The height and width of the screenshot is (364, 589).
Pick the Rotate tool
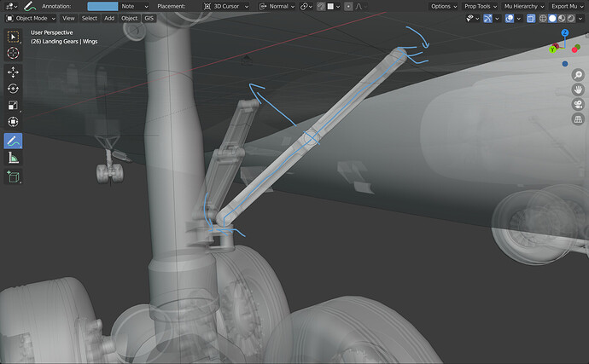[x=13, y=89]
